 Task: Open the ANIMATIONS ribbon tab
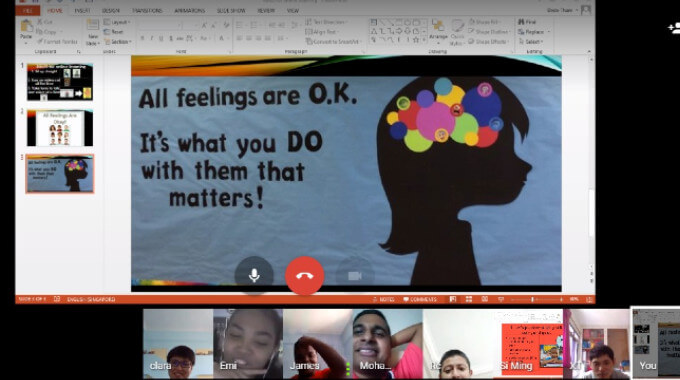click(x=190, y=10)
